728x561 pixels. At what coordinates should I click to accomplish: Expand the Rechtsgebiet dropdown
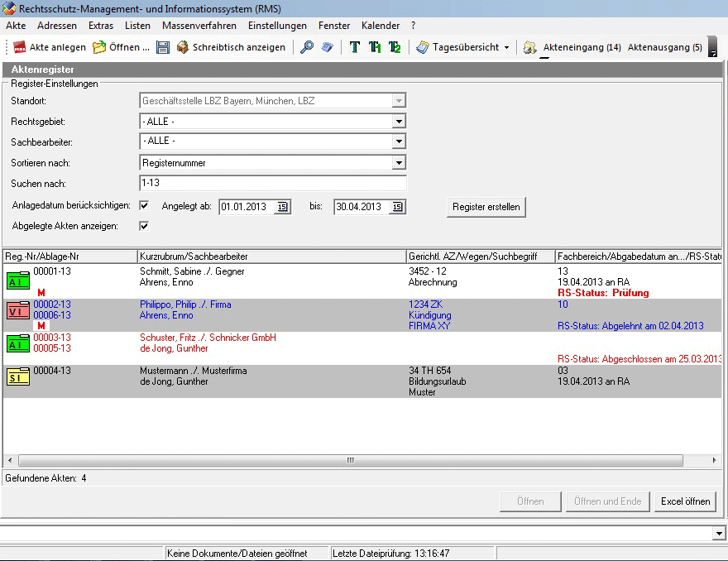[399, 122]
